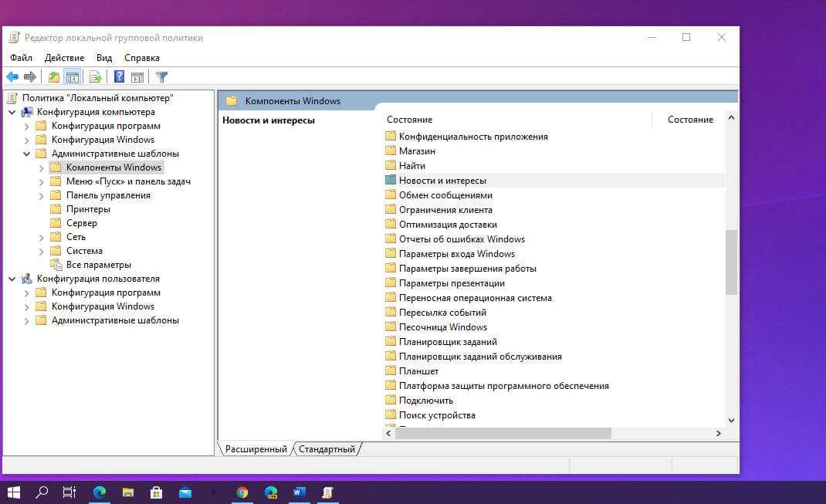Open the Файл menu
826x504 pixels.
(21, 58)
